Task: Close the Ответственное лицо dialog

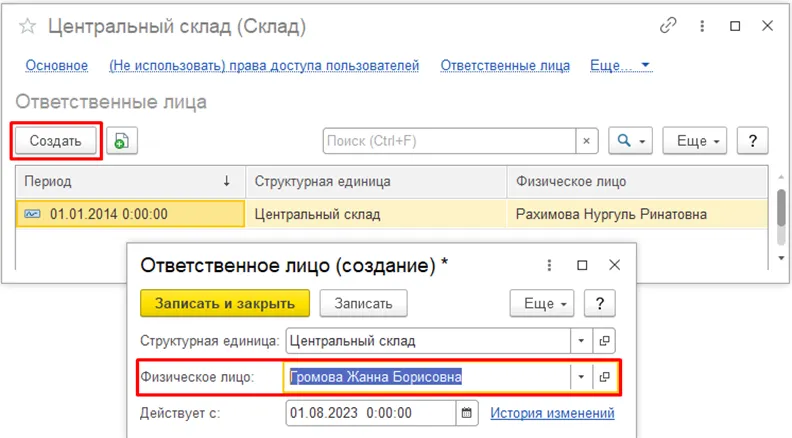Action: (614, 265)
